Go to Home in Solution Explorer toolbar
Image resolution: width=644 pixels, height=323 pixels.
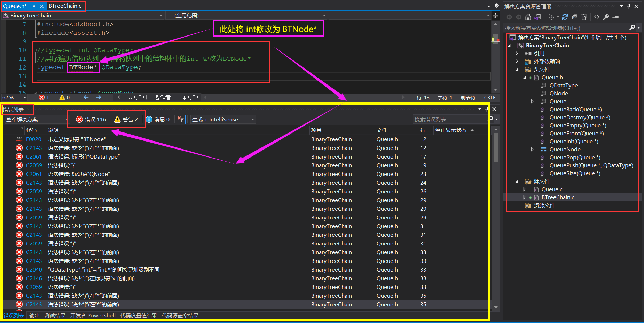(528, 17)
